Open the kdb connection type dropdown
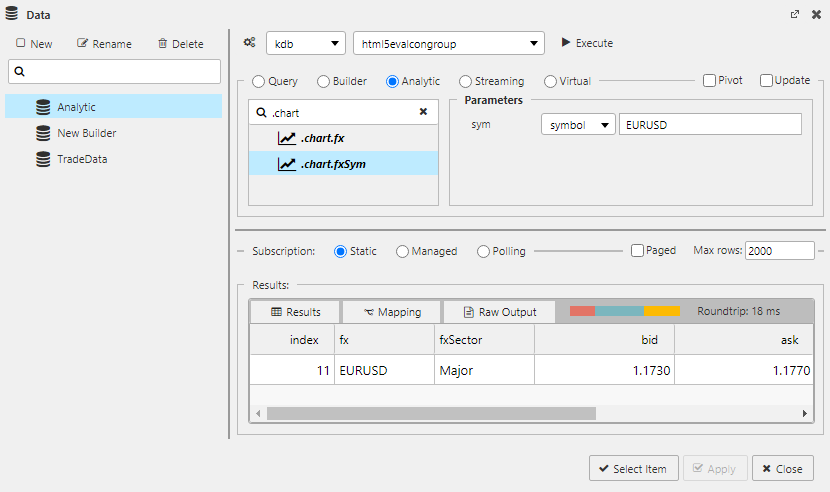 [305, 43]
